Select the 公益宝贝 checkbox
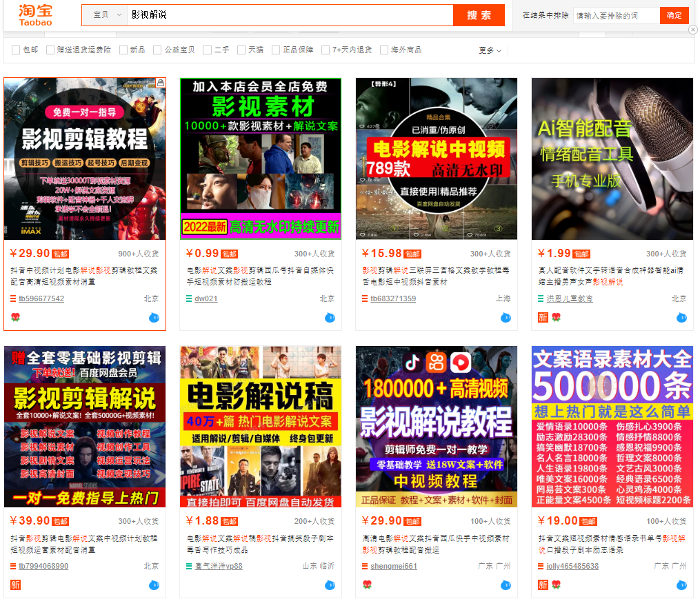The width and height of the screenshot is (700, 599). pyautogui.click(x=157, y=50)
